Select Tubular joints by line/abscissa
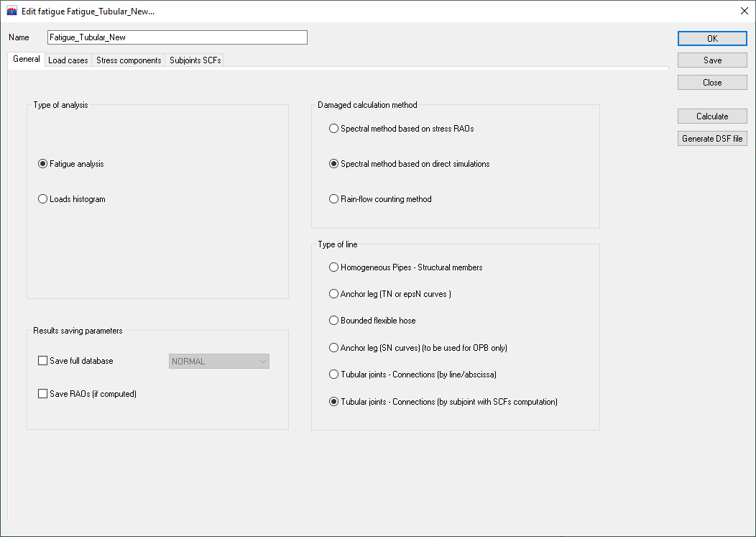This screenshot has height=537, width=756. click(333, 375)
